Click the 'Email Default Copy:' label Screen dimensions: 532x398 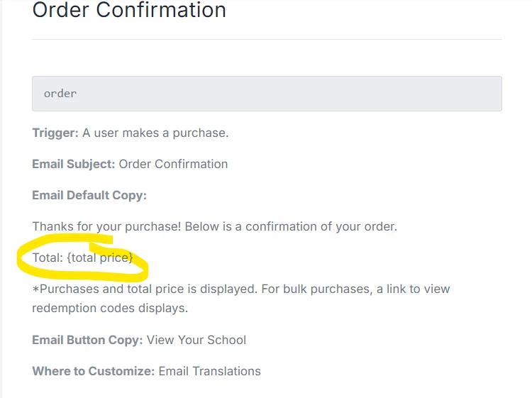pyautogui.click(x=89, y=195)
